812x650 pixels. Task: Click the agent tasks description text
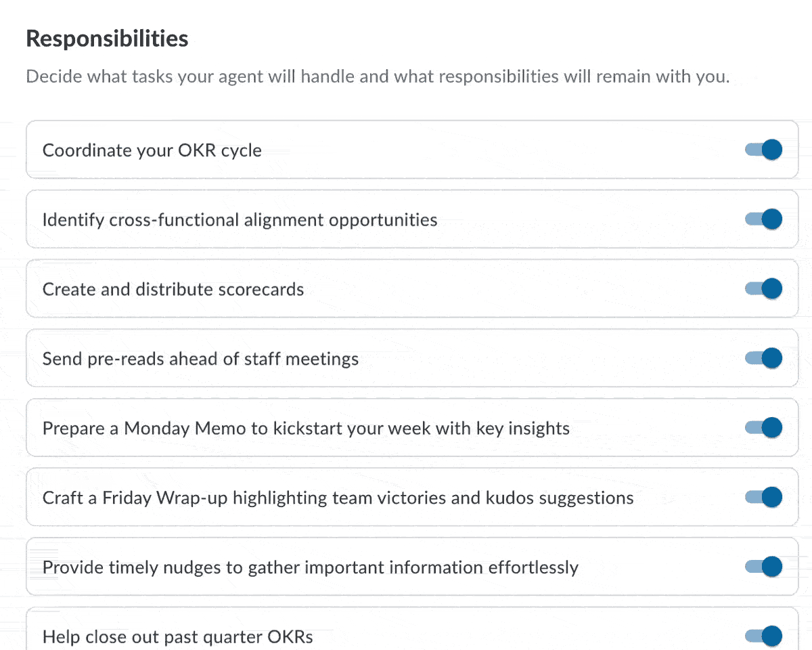coord(378,77)
